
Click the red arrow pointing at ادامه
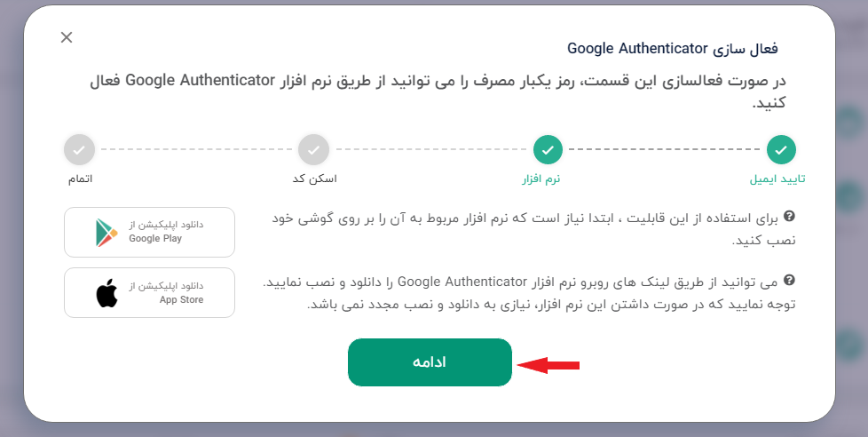[x=548, y=365]
